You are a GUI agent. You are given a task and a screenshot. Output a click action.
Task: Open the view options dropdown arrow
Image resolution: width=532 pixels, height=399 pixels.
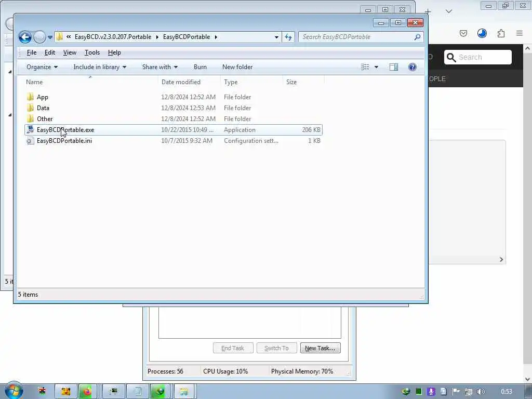click(376, 67)
